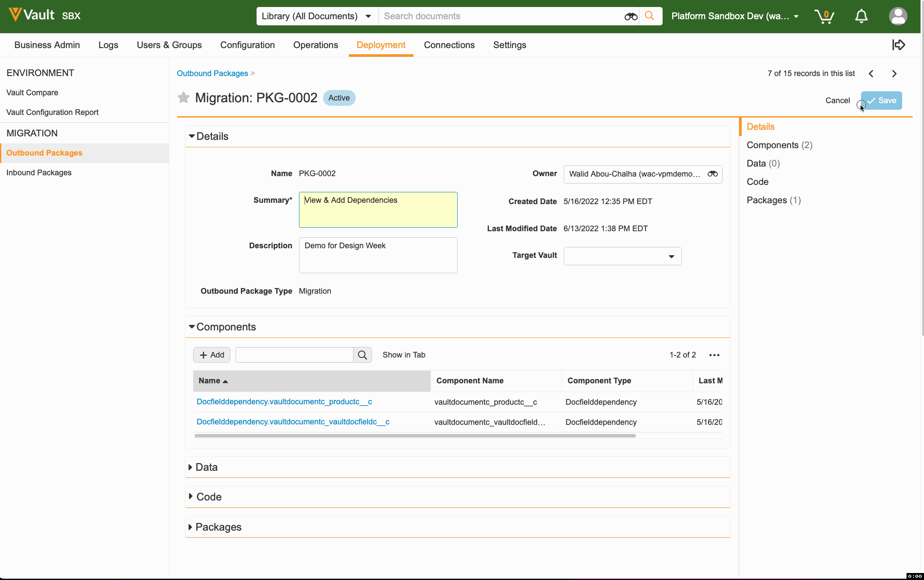
Task: Click the Components search magnifier button
Action: pyautogui.click(x=362, y=355)
